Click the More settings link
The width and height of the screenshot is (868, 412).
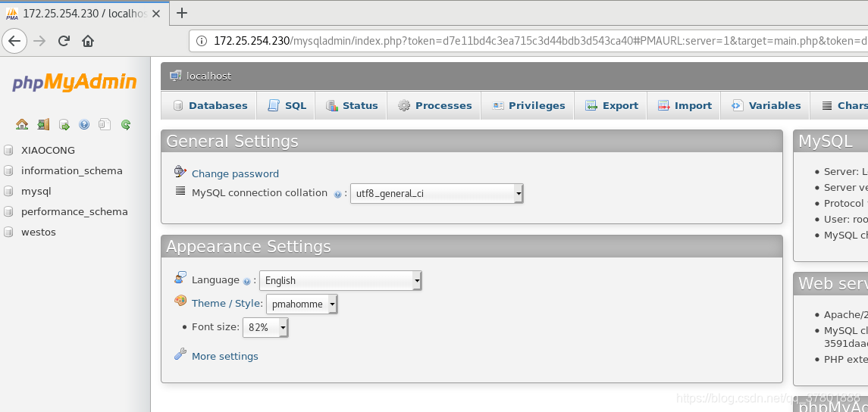tap(224, 356)
